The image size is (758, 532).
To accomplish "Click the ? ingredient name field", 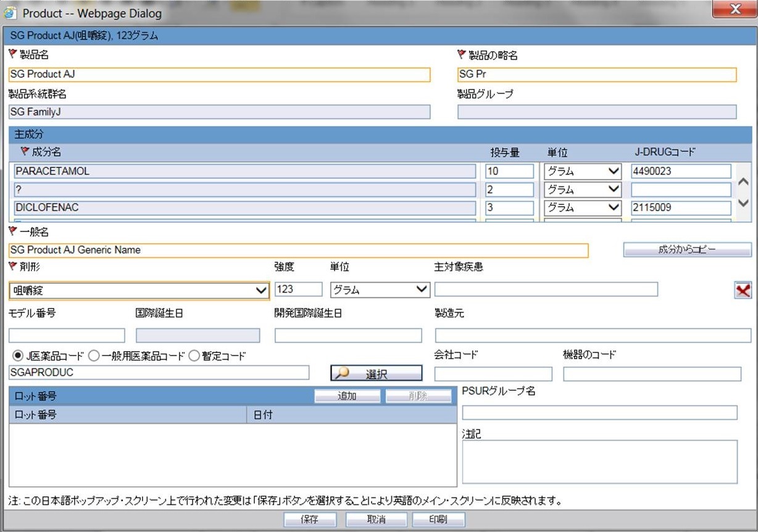I will [x=244, y=189].
